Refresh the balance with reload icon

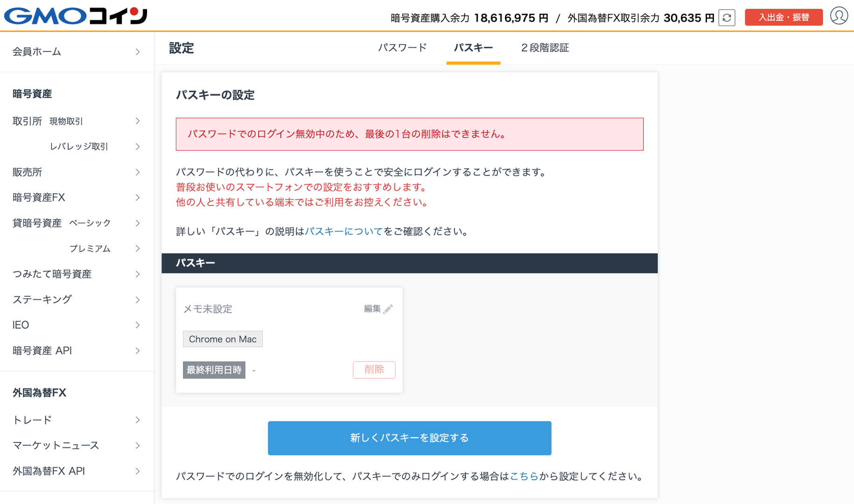pyautogui.click(x=727, y=18)
